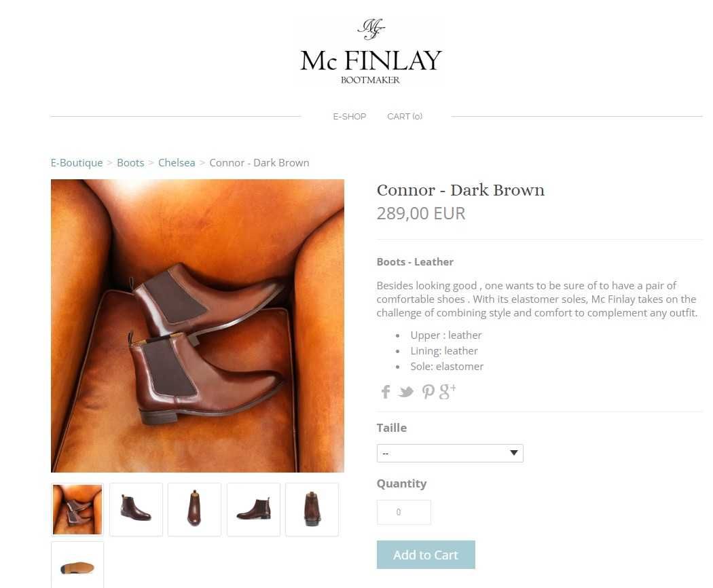View the side-profile boot thumbnail, toe right
The height and width of the screenshot is (588, 713).
[136, 509]
